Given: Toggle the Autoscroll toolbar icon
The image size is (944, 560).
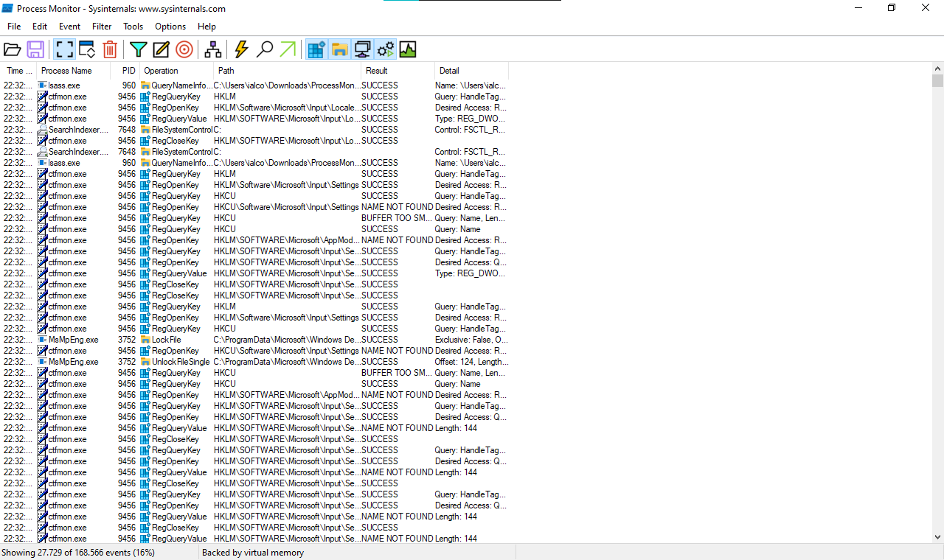Looking at the screenshot, I should [x=87, y=49].
